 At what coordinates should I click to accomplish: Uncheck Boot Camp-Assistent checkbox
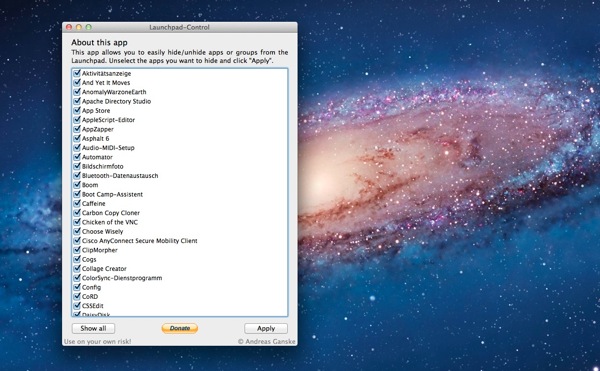click(x=77, y=194)
